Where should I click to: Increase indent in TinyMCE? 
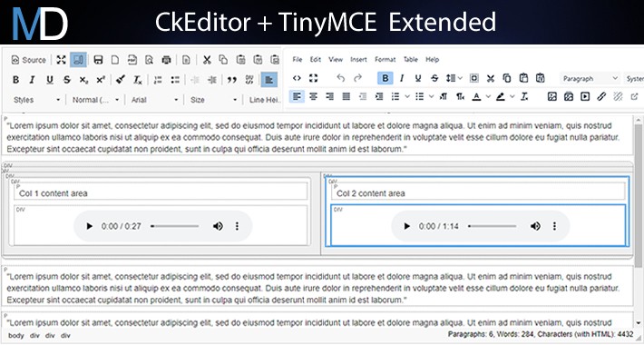[379, 96]
